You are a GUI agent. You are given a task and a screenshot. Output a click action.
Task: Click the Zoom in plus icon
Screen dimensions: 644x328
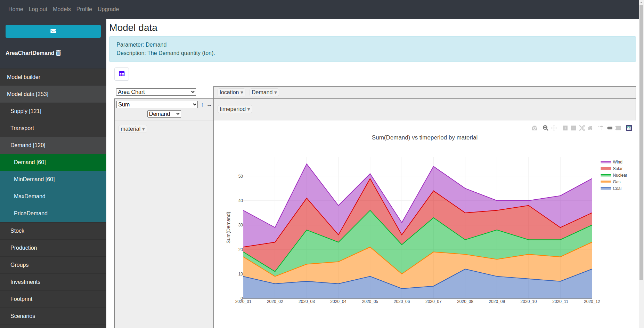point(565,128)
